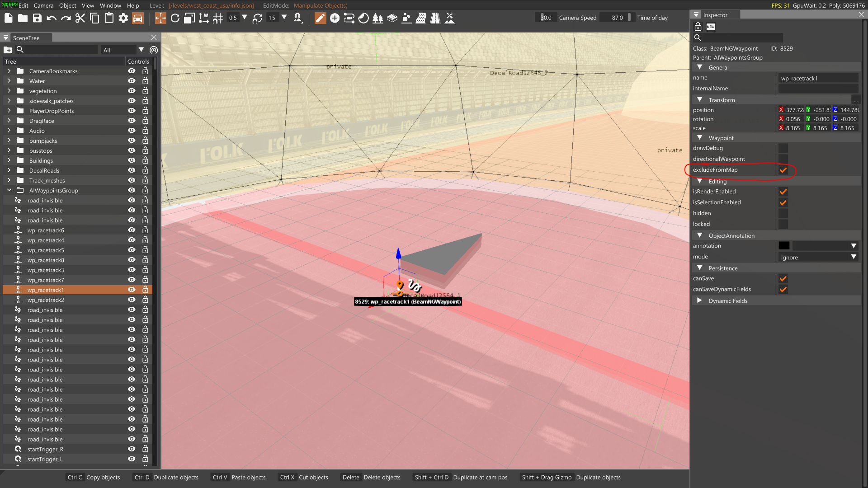868x488 pixels.
Task: Open the Window menu
Action: pyautogui.click(x=110, y=5)
